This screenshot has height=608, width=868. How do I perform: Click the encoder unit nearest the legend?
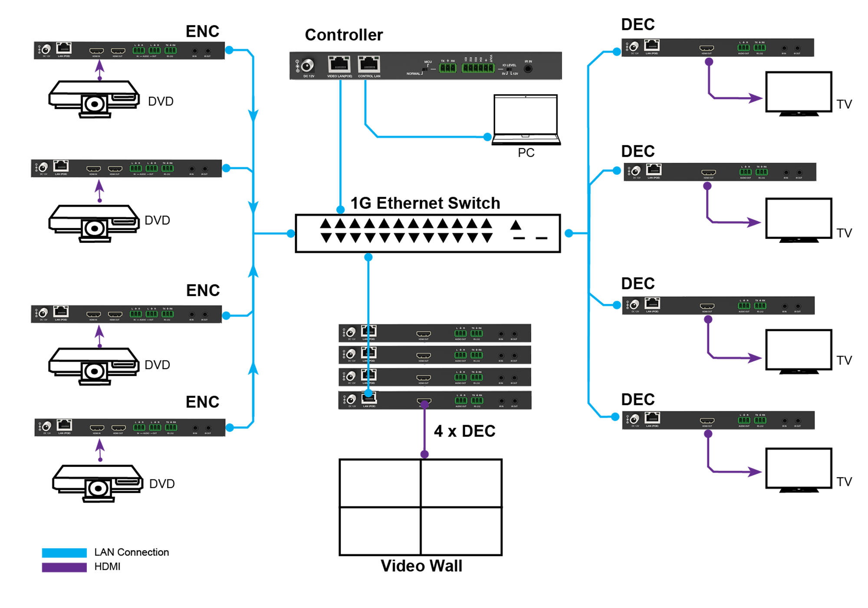click(x=130, y=427)
